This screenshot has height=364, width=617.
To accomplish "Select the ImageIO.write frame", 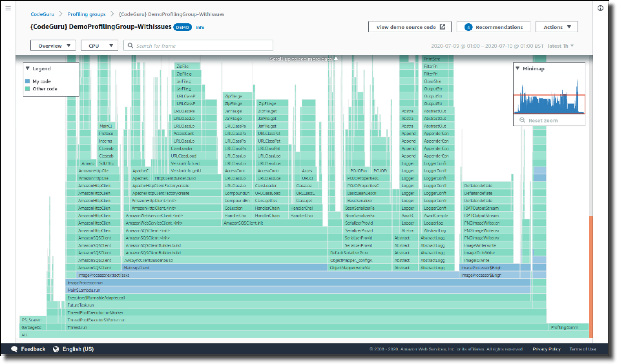I will [x=487, y=260].
